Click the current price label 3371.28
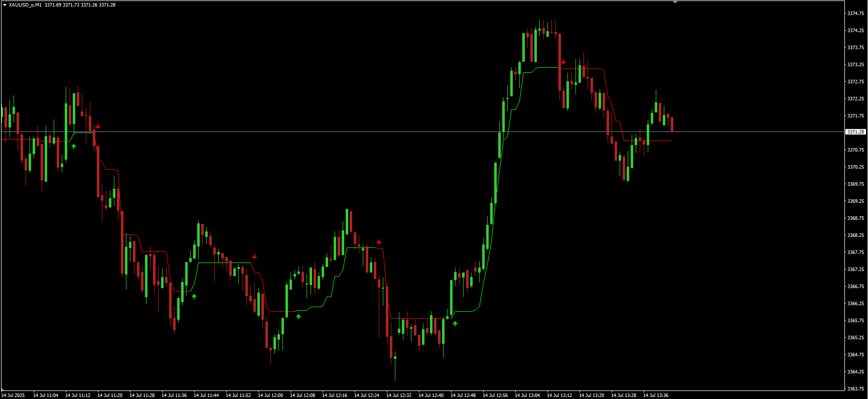The image size is (868, 399). pyautogui.click(x=855, y=132)
